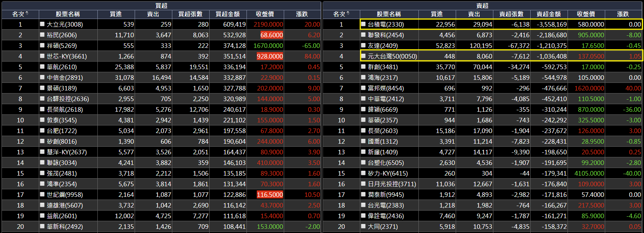This screenshot has height=233, width=644.
Task: Open stock 矽創(8016)
Action: (x=62, y=141)
